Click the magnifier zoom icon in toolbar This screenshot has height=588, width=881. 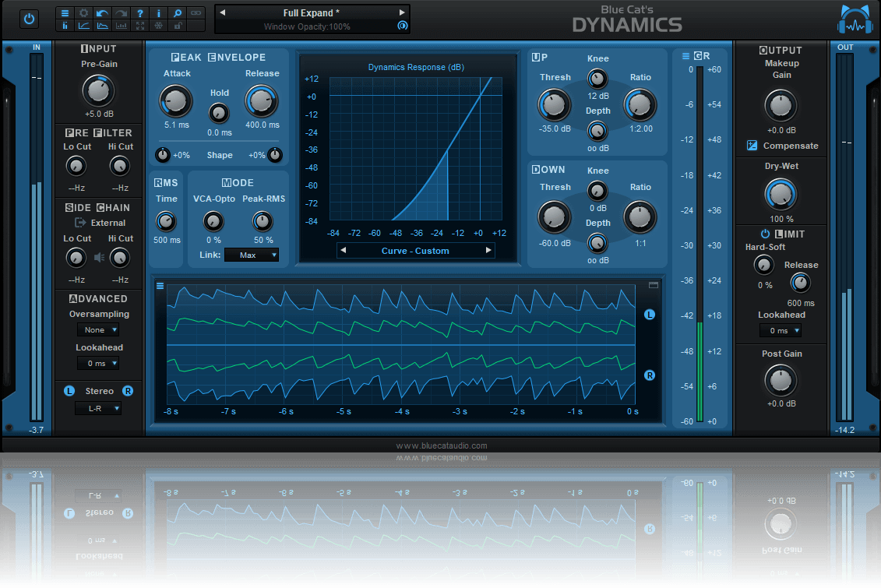(x=178, y=12)
